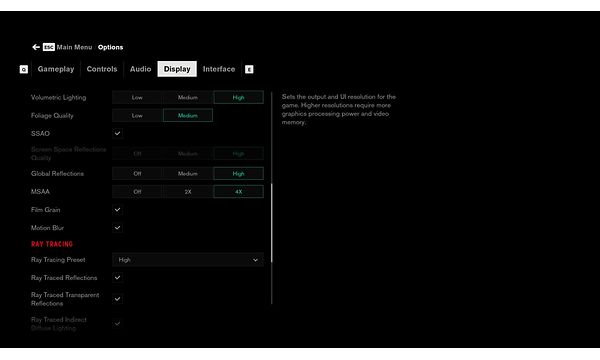Toggle Ray Traced Transparent Reflections checkbox

(117, 299)
